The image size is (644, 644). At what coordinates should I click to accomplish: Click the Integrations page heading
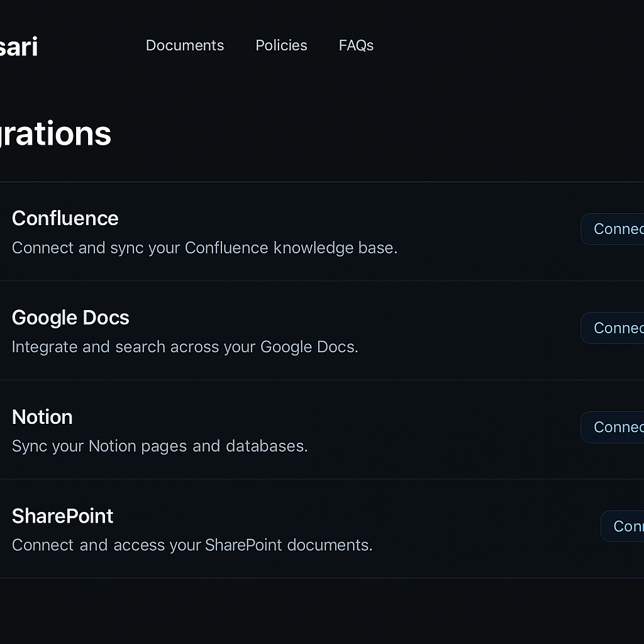pyautogui.click(x=55, y=133)
